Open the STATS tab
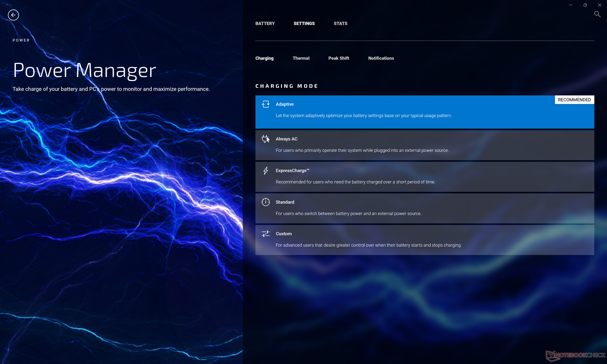Viewport: 607px width, 364px height. click(340, 23)
